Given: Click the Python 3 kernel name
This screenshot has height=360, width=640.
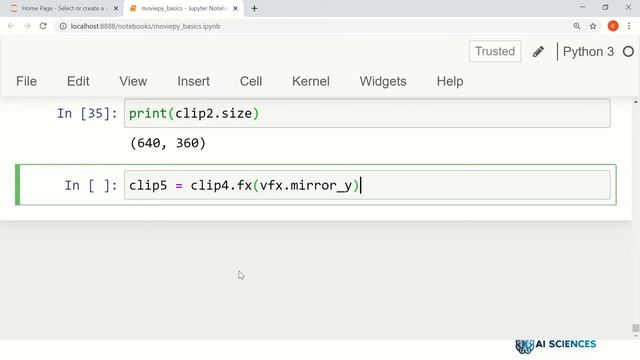Looking at the screenshot, I should (588, 51).
